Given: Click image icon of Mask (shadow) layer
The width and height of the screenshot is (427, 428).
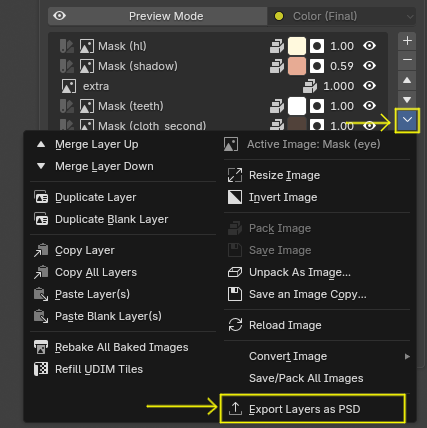Looking at the screenshot, I should point(87,66).
